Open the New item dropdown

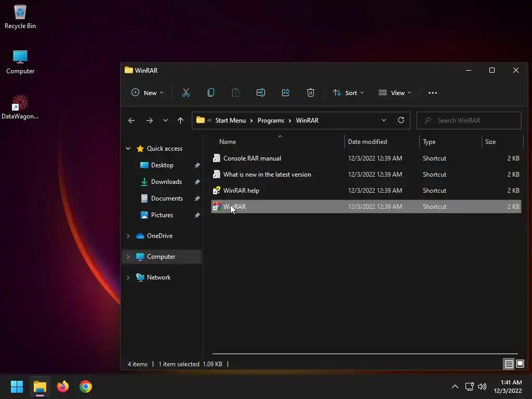pos(147,92)
